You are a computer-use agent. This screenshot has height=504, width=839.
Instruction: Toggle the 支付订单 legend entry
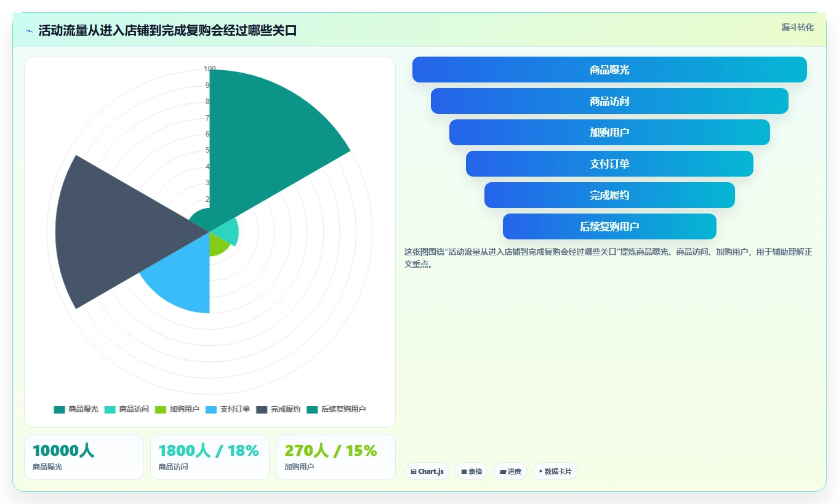(x=228, y=409)
